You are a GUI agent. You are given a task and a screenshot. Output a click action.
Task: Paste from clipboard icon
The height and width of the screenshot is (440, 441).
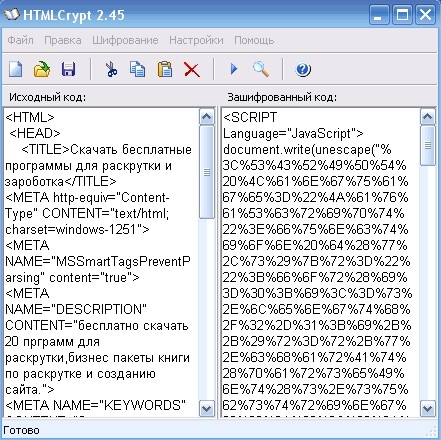[165, 69]
